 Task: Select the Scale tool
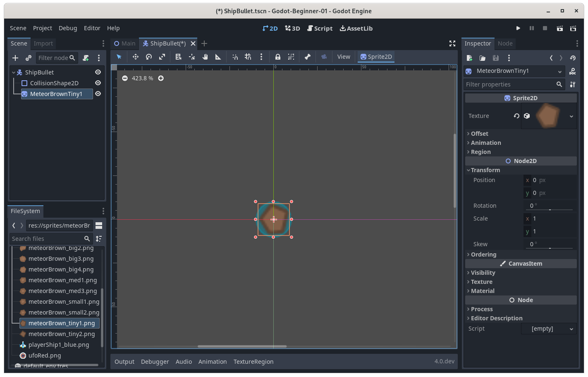(x=162, y=57)
